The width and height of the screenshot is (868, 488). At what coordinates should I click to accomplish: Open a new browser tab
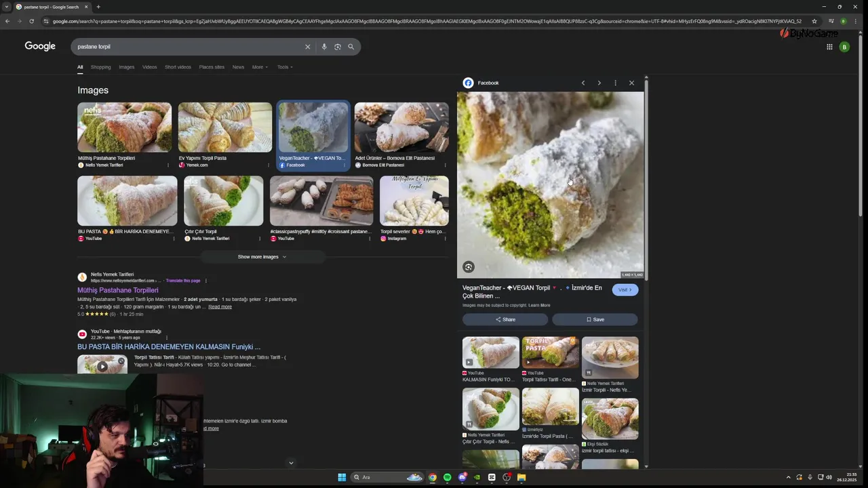click(98, 7)
